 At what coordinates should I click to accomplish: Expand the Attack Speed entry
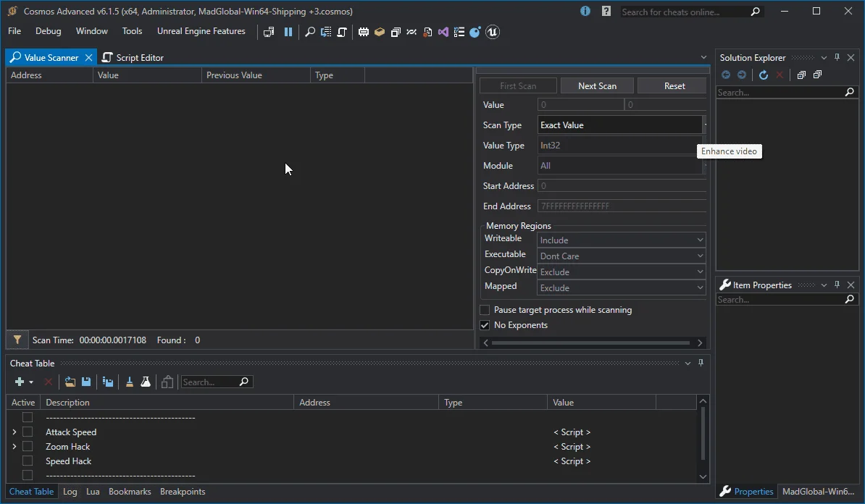14,432
